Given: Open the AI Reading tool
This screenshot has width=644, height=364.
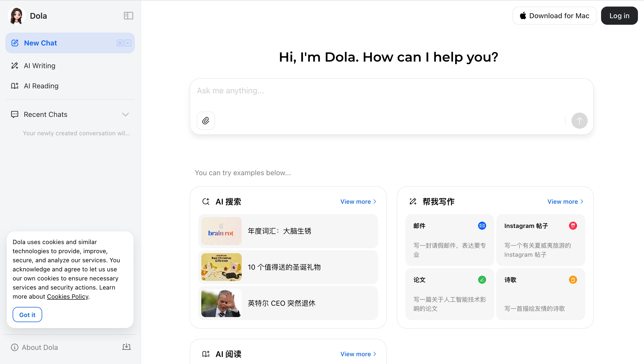Looking at the screenshot, I should 41,86.
